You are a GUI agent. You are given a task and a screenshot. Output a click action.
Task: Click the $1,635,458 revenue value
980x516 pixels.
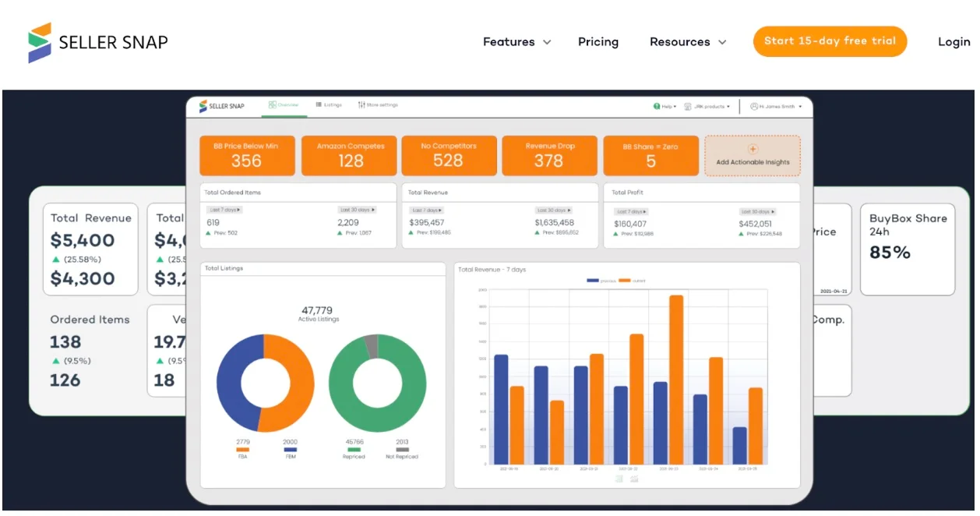tap(555, 223)
